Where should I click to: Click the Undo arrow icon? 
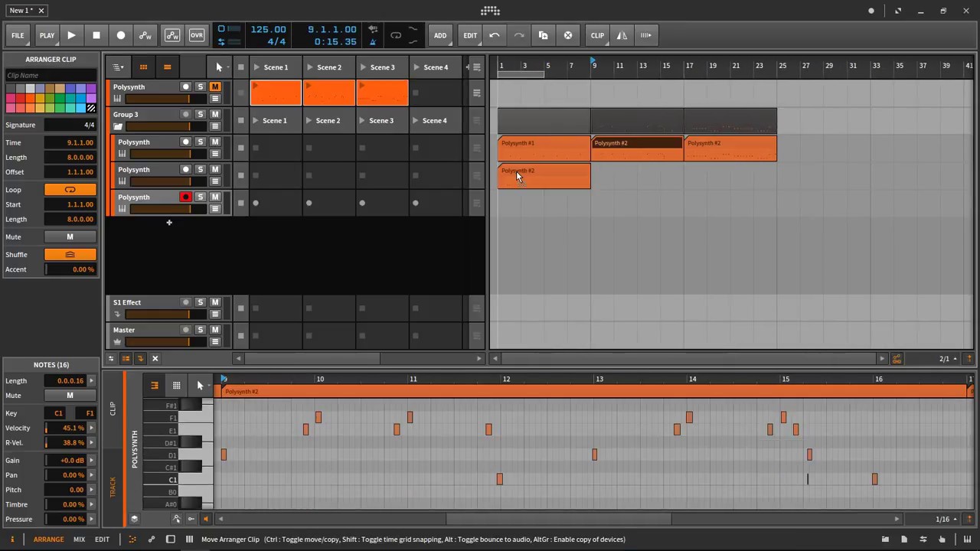[495, 35]
